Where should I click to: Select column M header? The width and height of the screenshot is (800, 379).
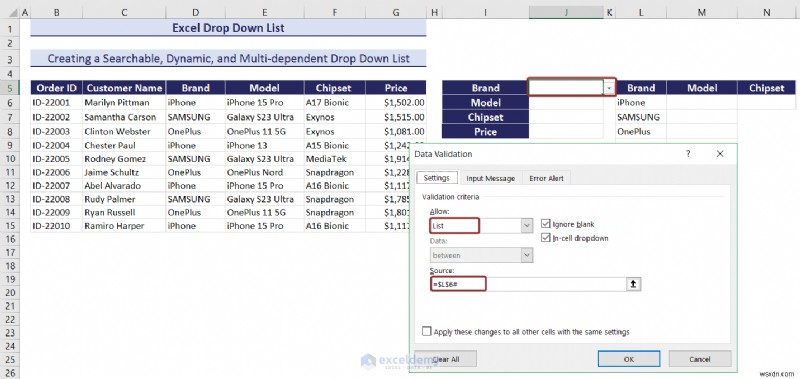click(702, 13)
